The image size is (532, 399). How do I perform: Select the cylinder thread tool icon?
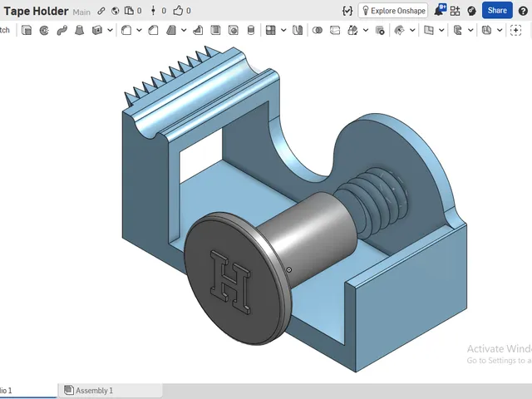coord(251,31)
